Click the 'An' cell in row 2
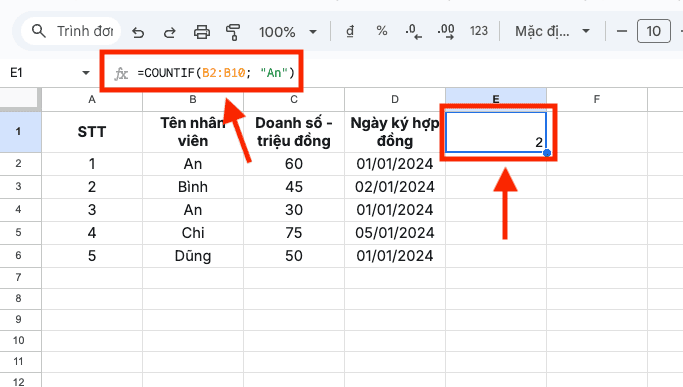Image resolution: width=683 pixels, height=387 pixels. (193, 164)
